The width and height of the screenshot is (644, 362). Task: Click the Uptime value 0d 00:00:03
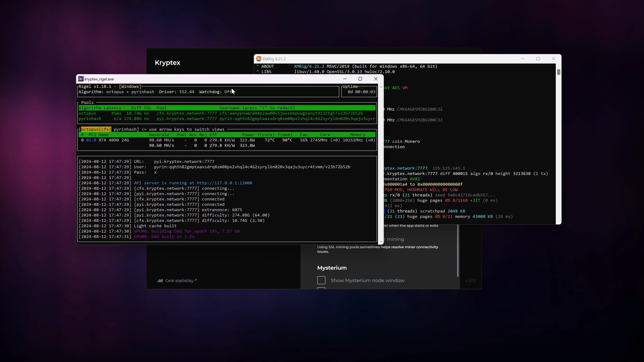pyautogui.click(x=362, y=92)
